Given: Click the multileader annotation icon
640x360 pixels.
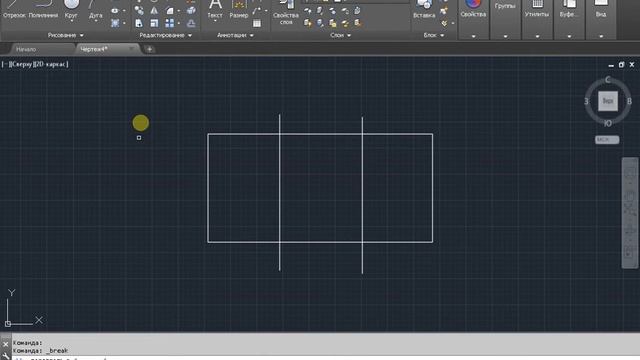Looking at the screenshot, I should pyautogui.click(x=257, y=11).
